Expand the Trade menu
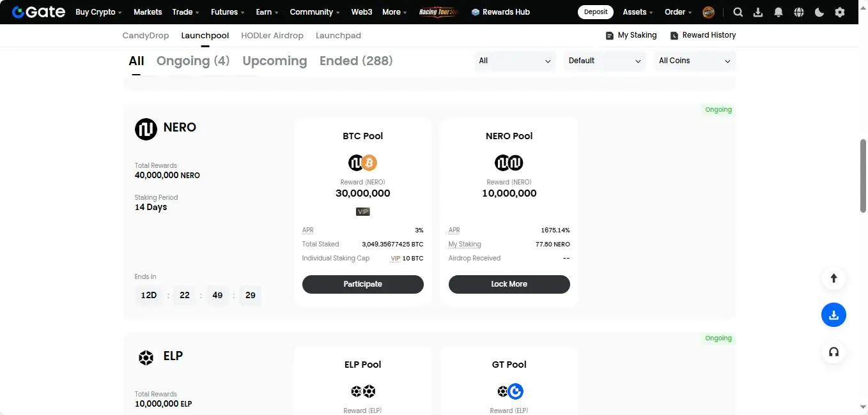The image size is (868, 415). [186, 12]
